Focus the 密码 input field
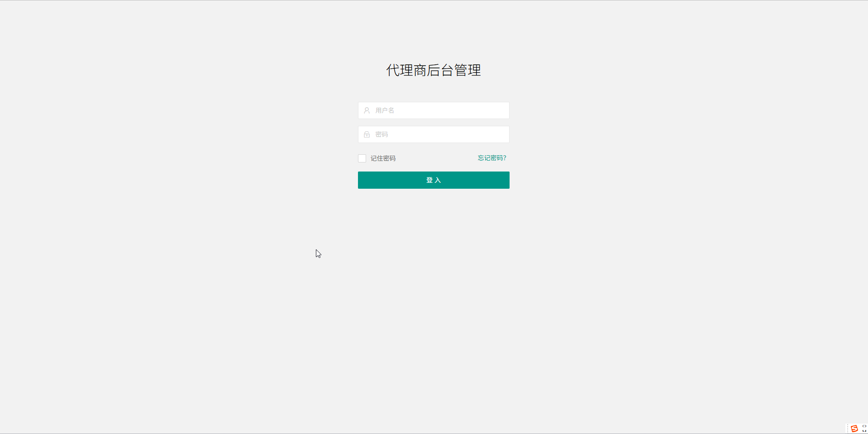This screenshot has height=434, width=868. coord(439,134)
